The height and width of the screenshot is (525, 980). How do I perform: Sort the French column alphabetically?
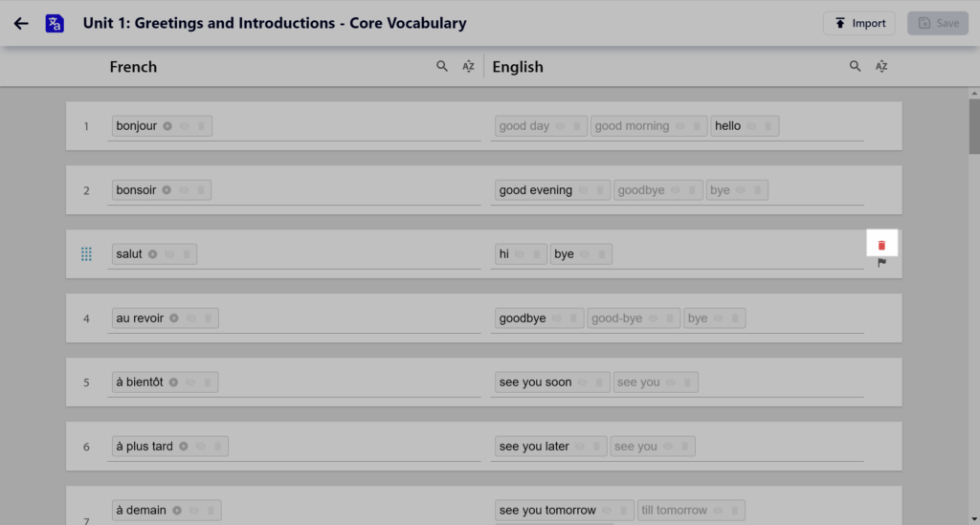coord(468,66)
